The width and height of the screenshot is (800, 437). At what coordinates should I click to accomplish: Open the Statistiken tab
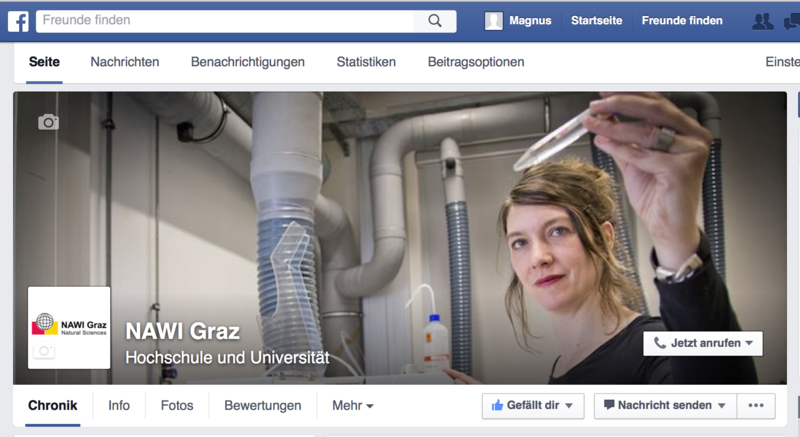[x=366, y=62]
